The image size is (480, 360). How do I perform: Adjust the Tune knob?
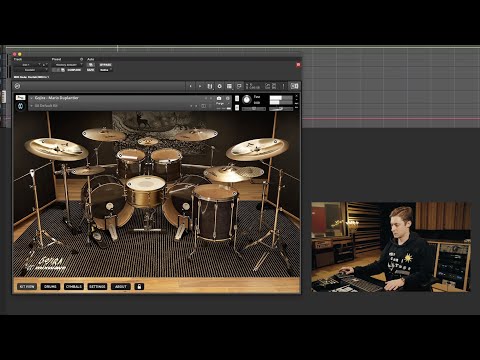[x=247, y=100]
